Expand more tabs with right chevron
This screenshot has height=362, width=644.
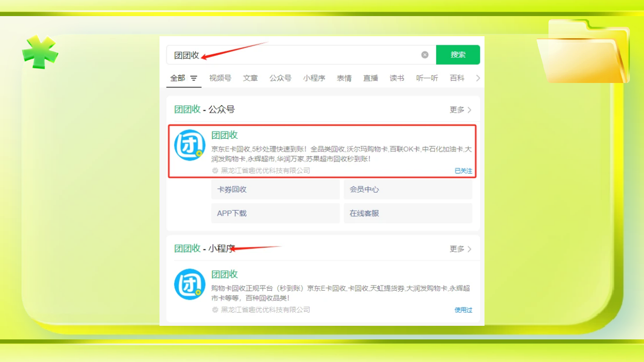(x=478, y=78)
